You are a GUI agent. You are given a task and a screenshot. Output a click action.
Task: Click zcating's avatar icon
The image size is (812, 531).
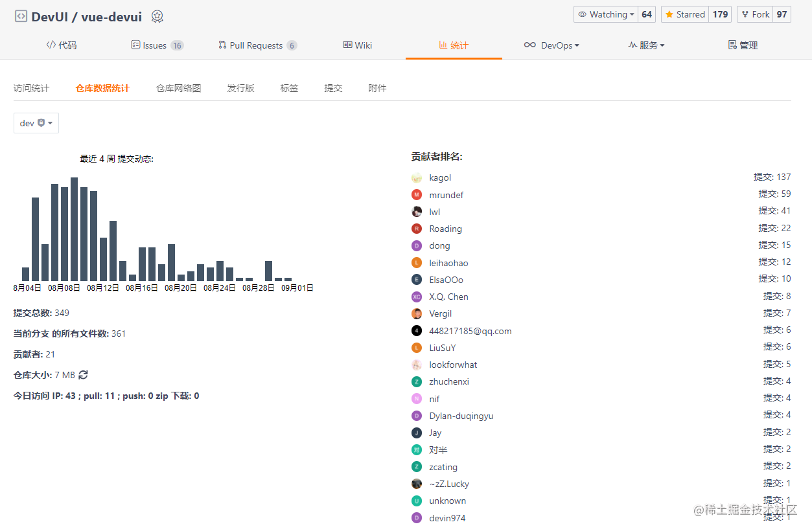click(417, 467)
